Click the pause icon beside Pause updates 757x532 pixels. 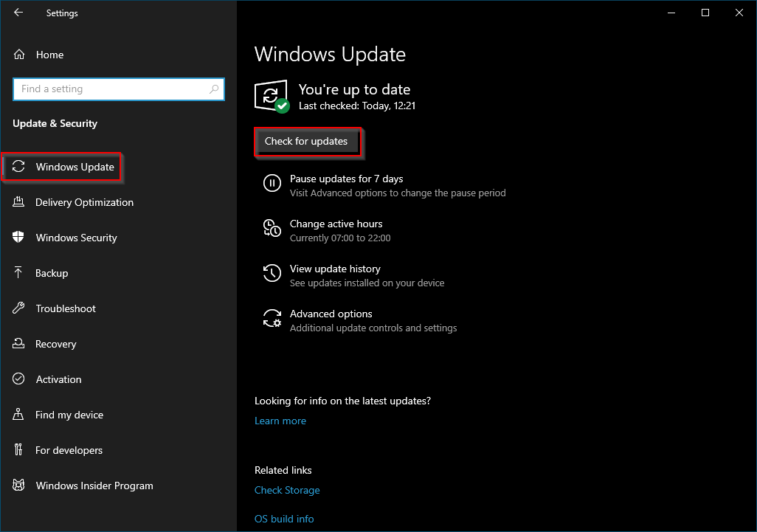click(x=272, y=184)
